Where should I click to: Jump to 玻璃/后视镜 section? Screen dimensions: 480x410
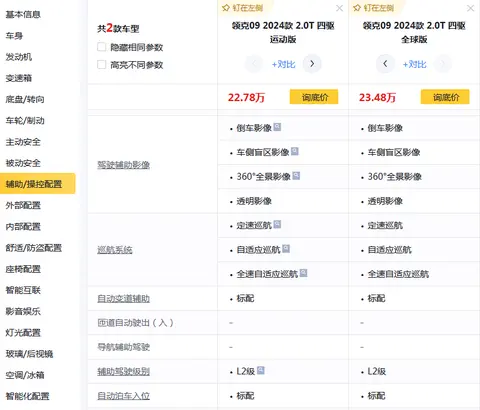pyautogui.click(x=29, y=354)
